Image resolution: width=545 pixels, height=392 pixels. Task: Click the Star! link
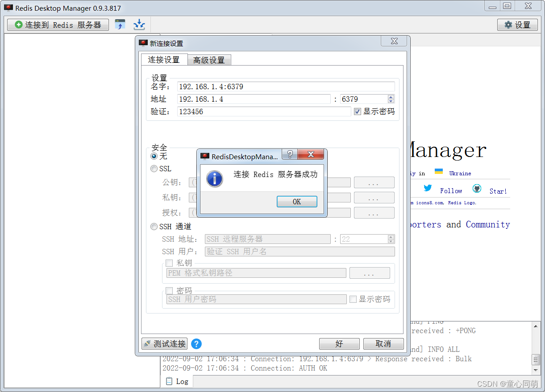pyautogui.click(x=498, y=191)
